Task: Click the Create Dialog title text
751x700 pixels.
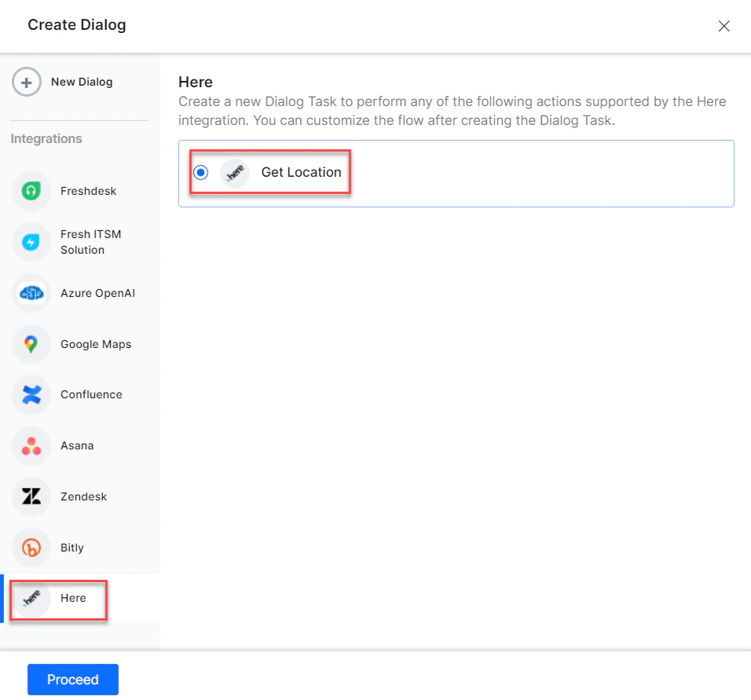Action: pyautogui.click(x=76, y=24)
